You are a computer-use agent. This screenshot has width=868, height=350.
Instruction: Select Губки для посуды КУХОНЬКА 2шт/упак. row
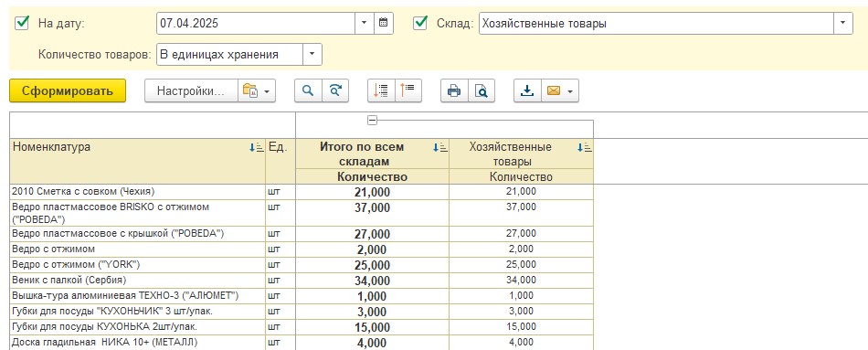[138, 327]
